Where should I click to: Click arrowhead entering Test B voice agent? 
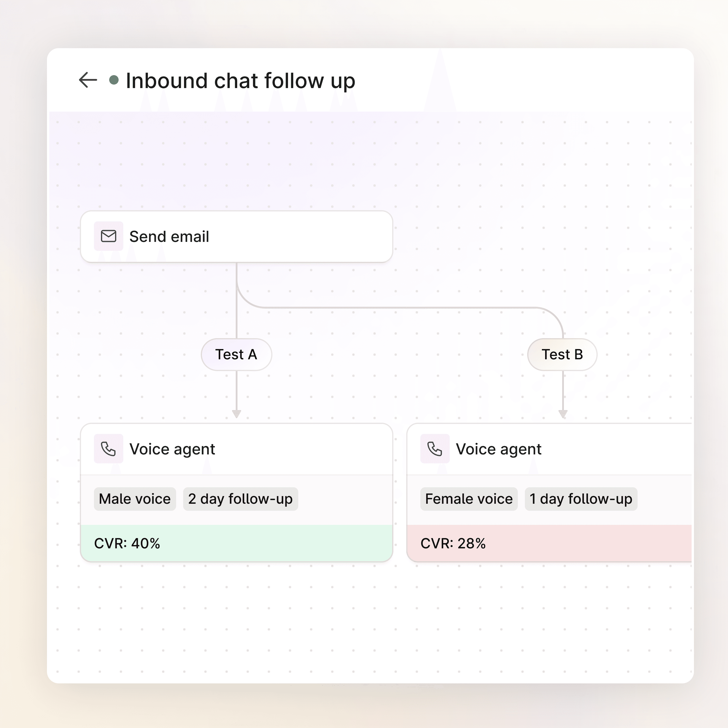point(563,414)
